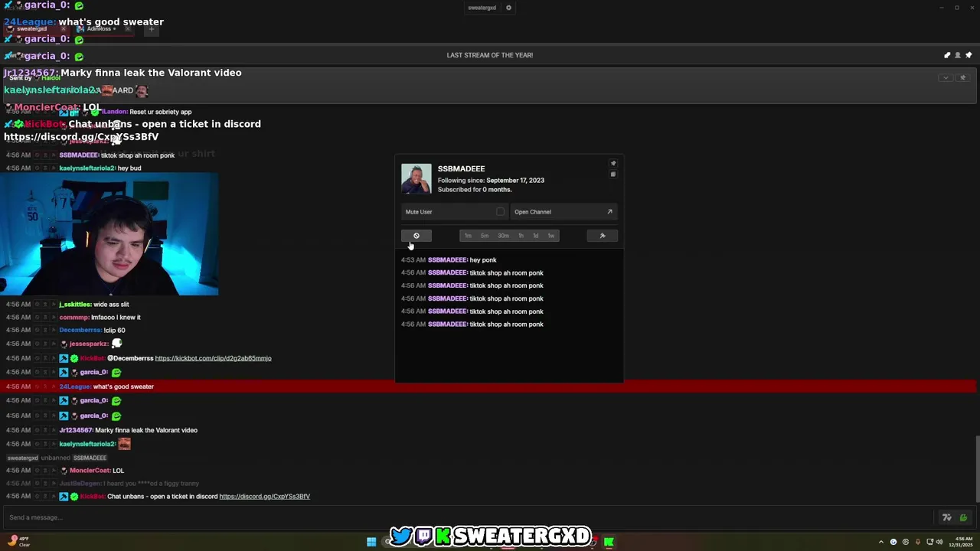Viewport: 980px width, 551px height.
Task: Open the weather widget on taskbar
Action: click(18, 542)
